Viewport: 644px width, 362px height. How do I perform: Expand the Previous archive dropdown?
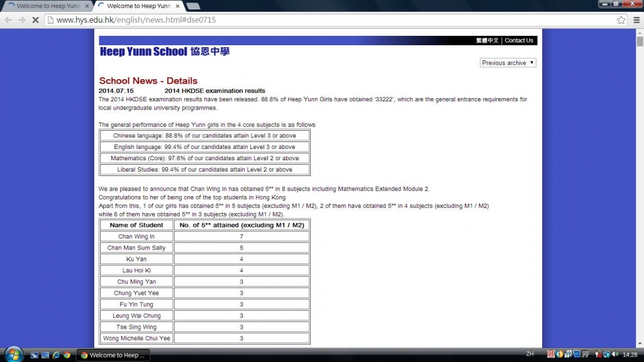[x=508, y=63]
